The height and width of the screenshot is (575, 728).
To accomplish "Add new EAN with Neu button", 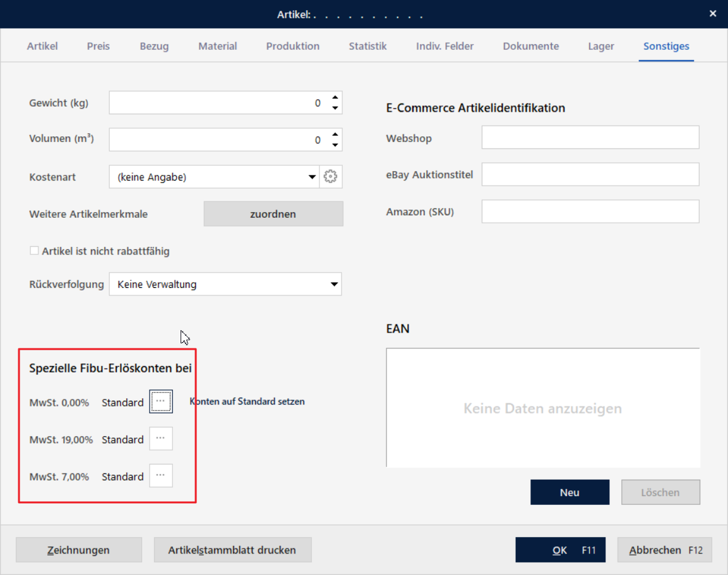I will [x=570, y=492].
